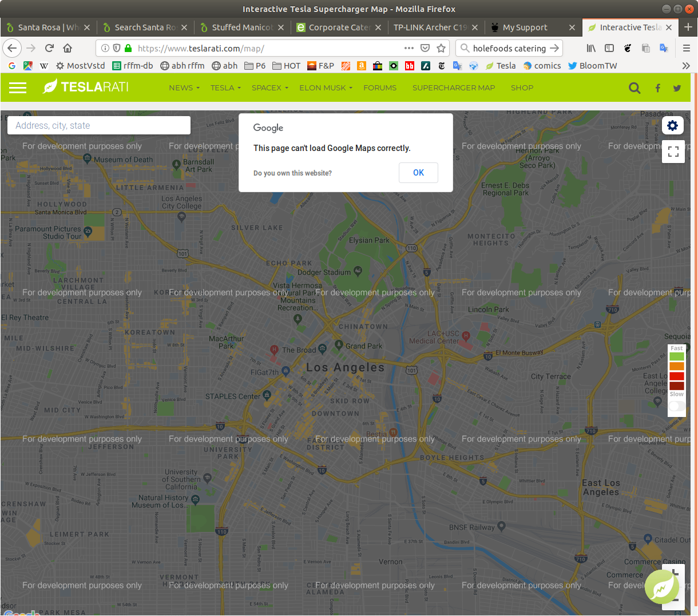The width and height of the screenshot is (698, 616).
Task: Open the Tesla bookmark
Action: [501, 66]
